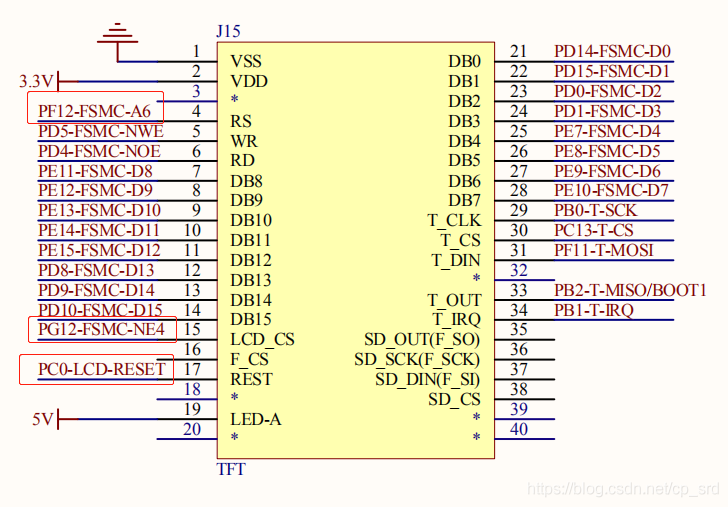
Task: Click pin number 39
Action: click(519, 409)
